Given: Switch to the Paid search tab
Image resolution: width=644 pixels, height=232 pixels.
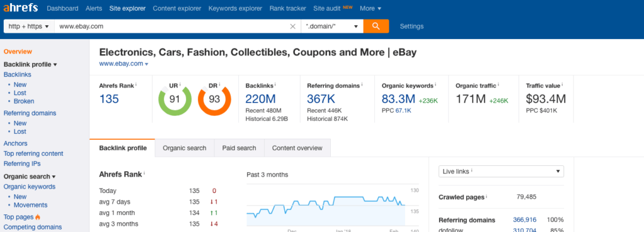Looking at the screenshot, I should pos(239,148).
